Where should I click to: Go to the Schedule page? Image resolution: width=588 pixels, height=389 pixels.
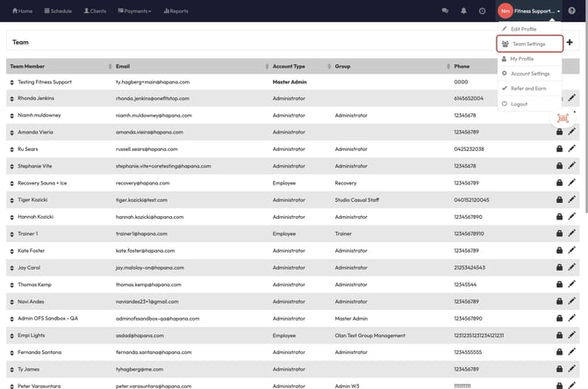[57, 11]
